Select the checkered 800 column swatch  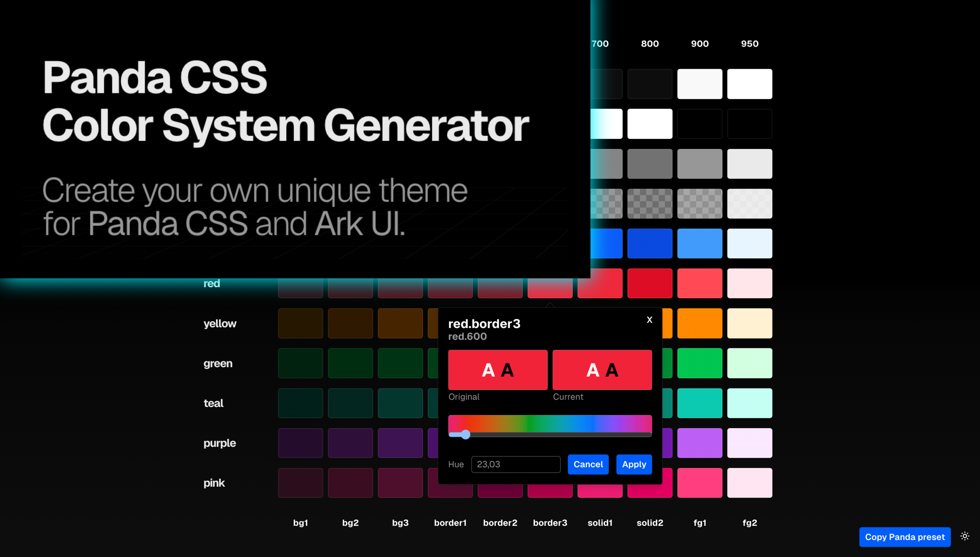click(x=650, y=203)
